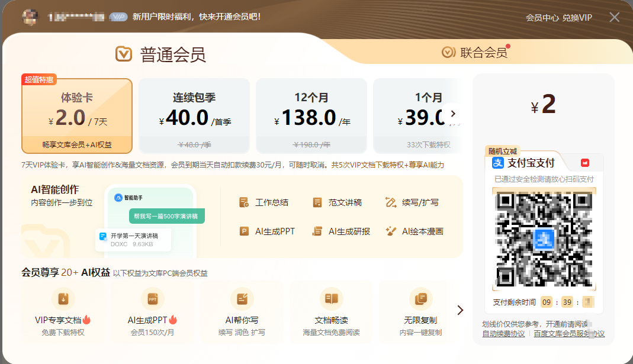The image size is (633, 364).
Task: Click the 无限复制 copy icon
Action: point(420,299)
